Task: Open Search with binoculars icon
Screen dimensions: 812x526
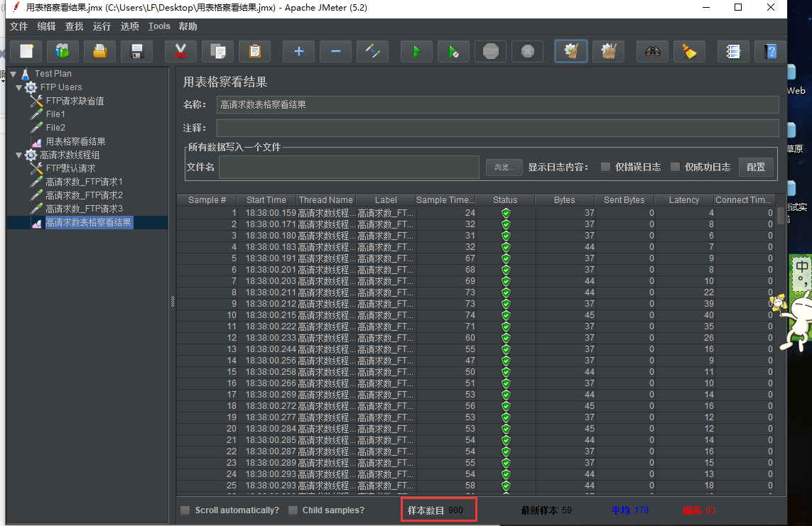Action: click(652, 51)
